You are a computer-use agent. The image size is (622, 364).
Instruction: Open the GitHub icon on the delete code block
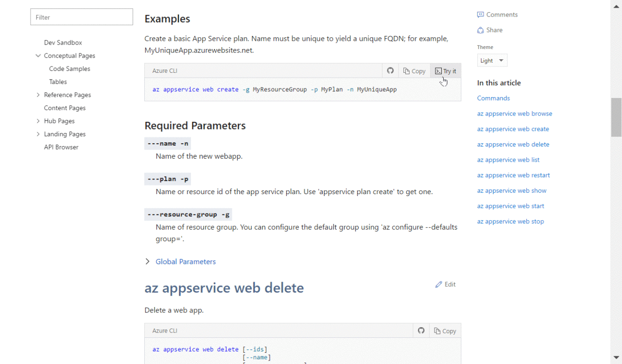coord(421,330)
